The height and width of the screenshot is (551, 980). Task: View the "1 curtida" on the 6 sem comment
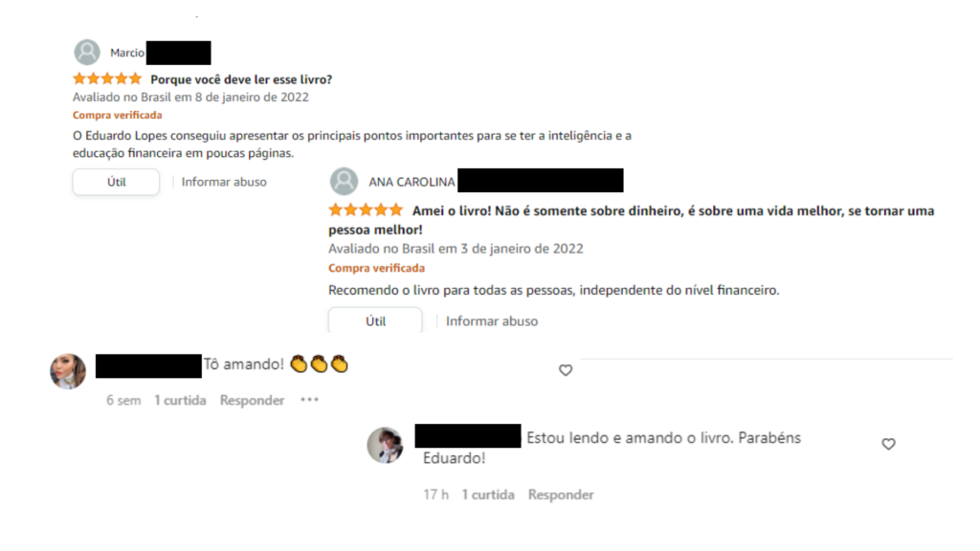coord(180,401)
